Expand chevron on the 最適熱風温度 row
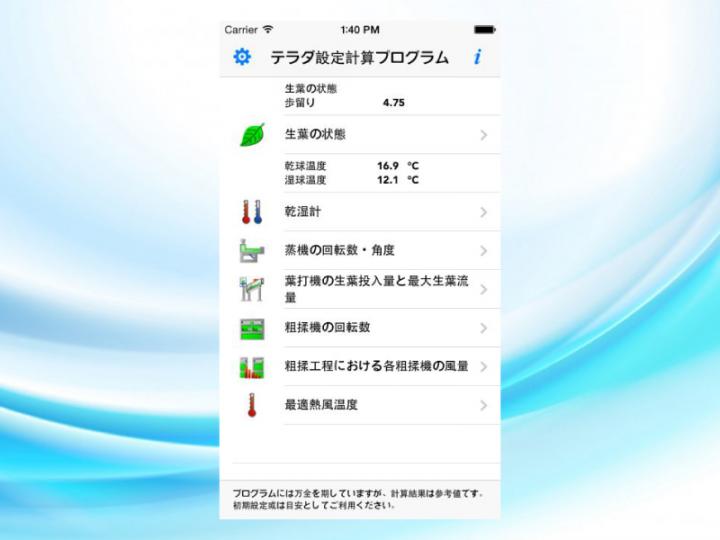 coord(483,405)
